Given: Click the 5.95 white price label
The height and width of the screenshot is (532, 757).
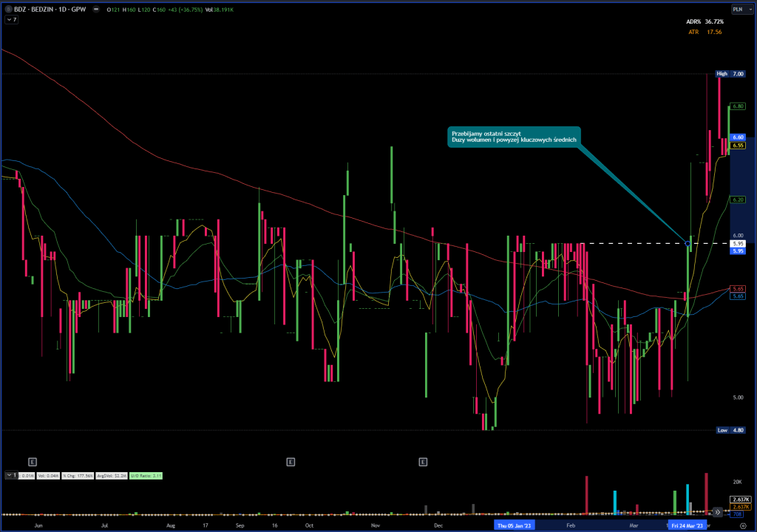Looking at the screenshot, I should (738, 243).
